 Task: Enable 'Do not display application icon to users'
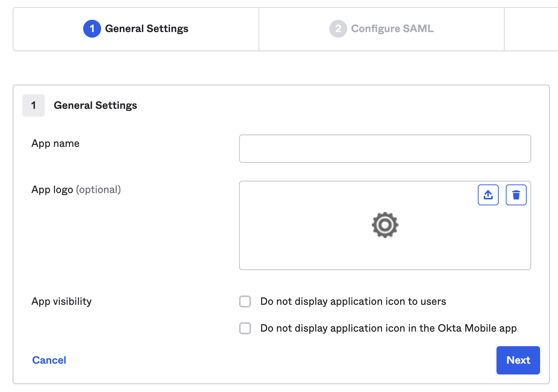245,301
